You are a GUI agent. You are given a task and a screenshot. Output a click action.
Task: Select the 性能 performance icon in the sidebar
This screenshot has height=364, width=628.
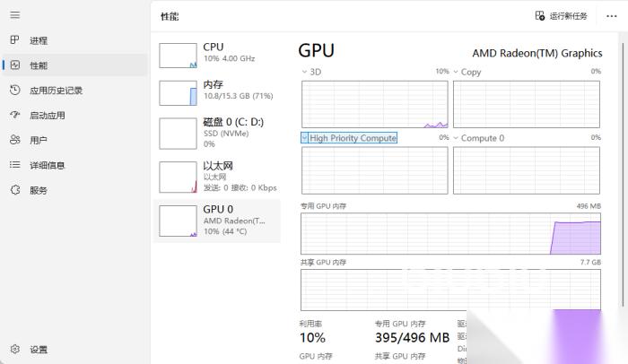15,65
